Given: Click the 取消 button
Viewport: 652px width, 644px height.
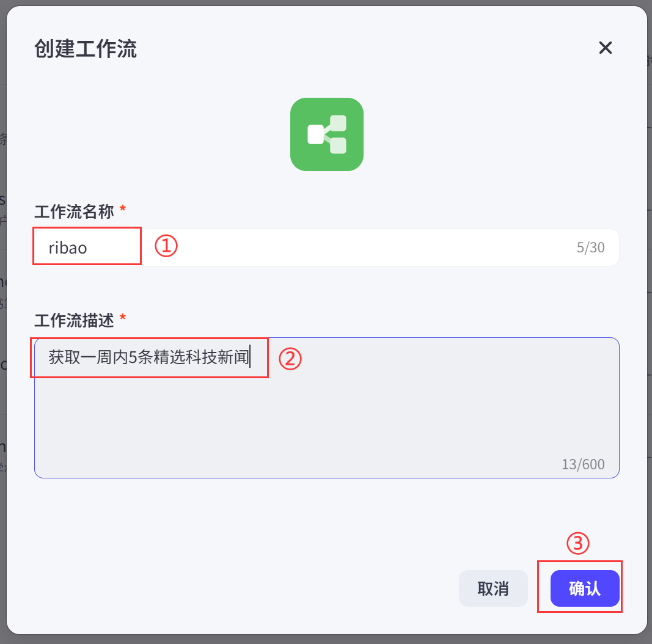Looking at the screenshot, I should click(493, 588).
